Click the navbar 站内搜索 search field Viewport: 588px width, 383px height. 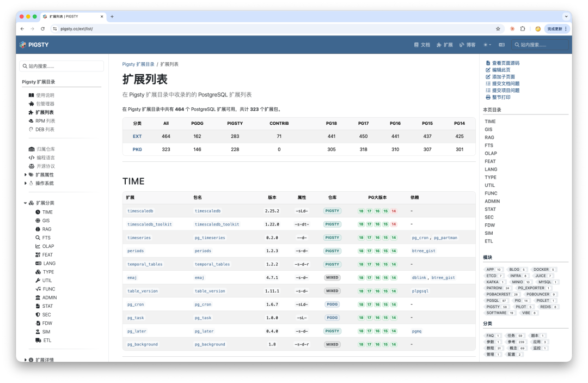tap(540, 45)
